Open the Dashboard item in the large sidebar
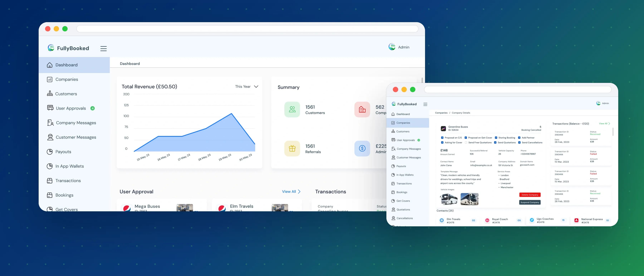The width and height of the screenshot is (644, 276). 74,65
